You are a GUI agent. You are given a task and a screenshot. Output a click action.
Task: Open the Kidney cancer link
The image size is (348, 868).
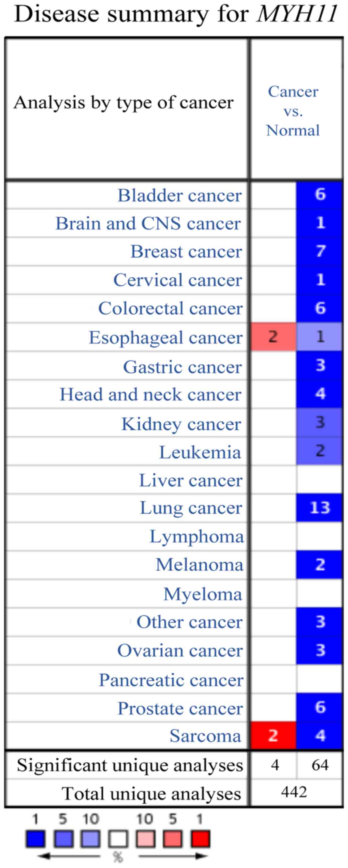pos(181,424)
